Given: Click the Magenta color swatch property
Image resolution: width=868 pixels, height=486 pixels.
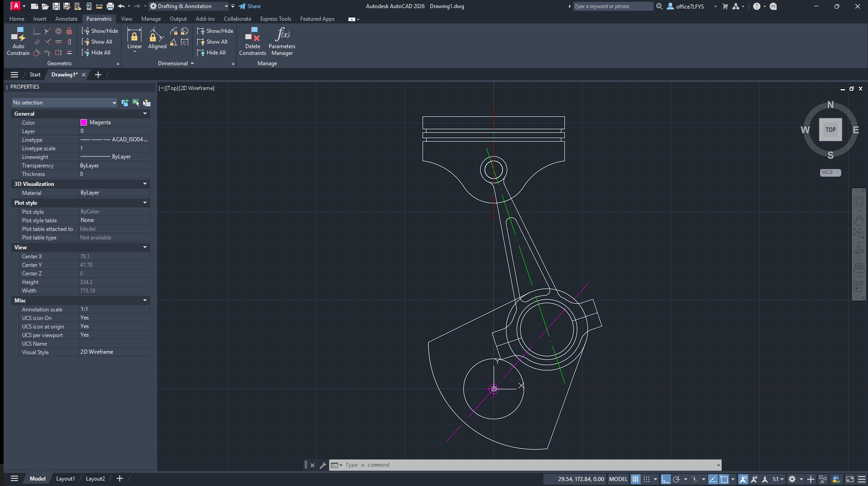Looking at the screenshot, I should click(x=84, y=122).
